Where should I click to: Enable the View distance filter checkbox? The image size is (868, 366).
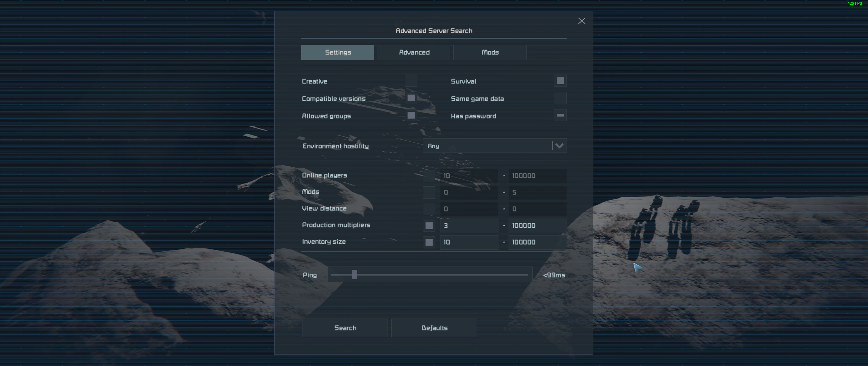(x=429, y=209)
